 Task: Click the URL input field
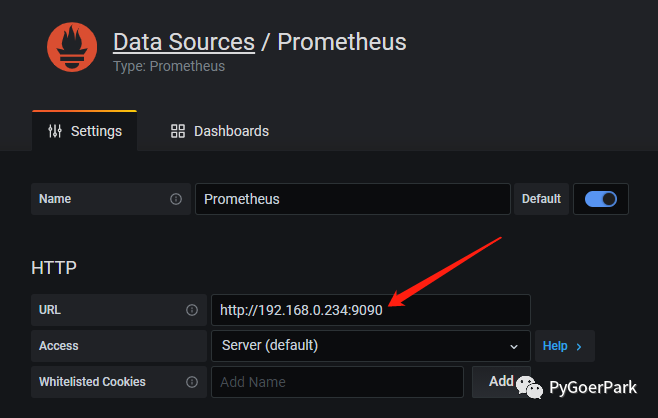[x=370, y=310]
